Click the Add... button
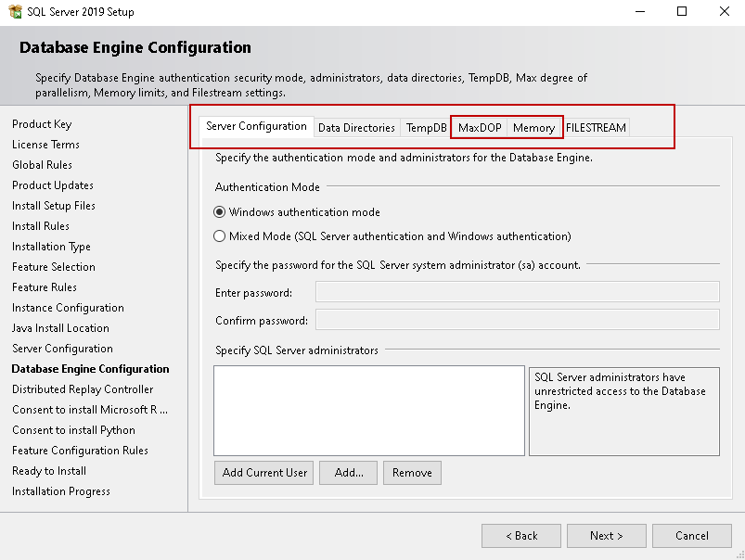Screen dimensions: 745x560 point(349,473)
